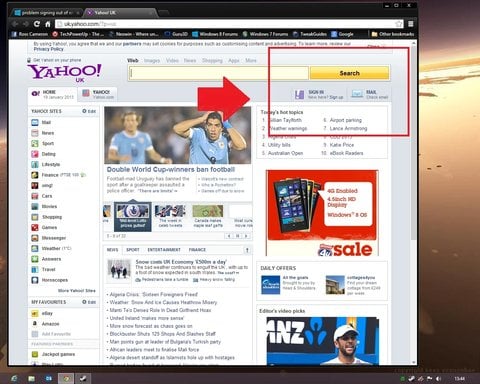The image size is (480, 384).
Task: Reload the page with the refresh icon
Action: pyautogui.click(x=37, y=24)
